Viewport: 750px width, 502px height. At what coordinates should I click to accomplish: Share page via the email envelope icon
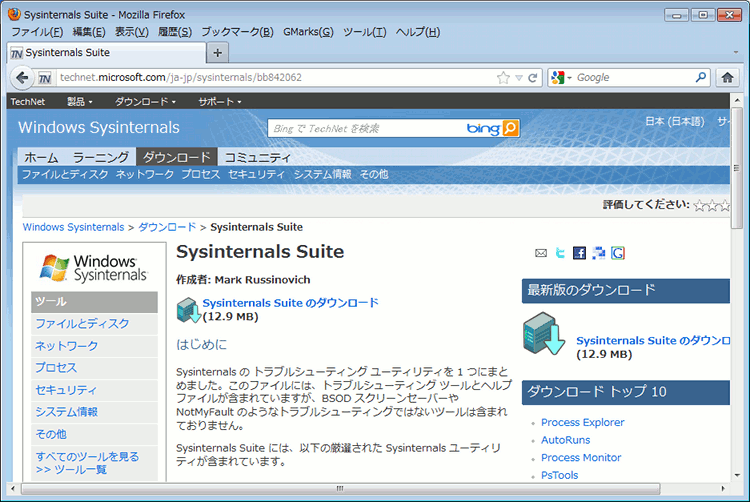click(x=541, y=253)
